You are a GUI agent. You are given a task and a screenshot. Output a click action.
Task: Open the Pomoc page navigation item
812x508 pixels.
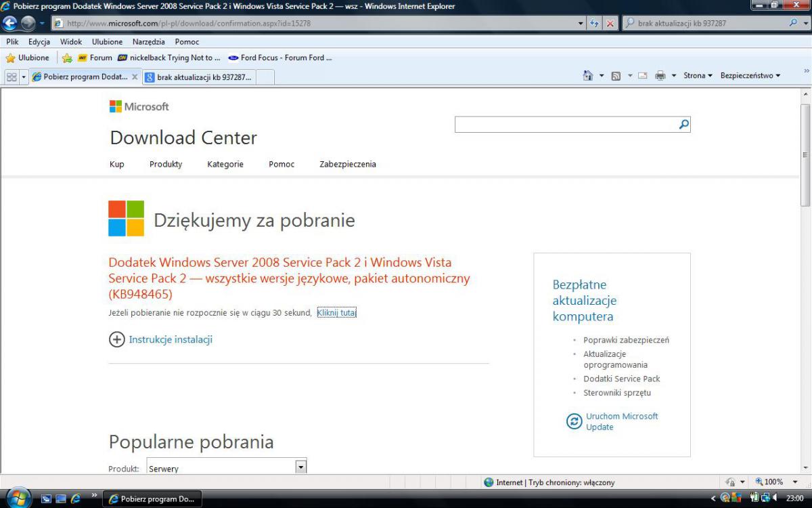tap(281, 164)
